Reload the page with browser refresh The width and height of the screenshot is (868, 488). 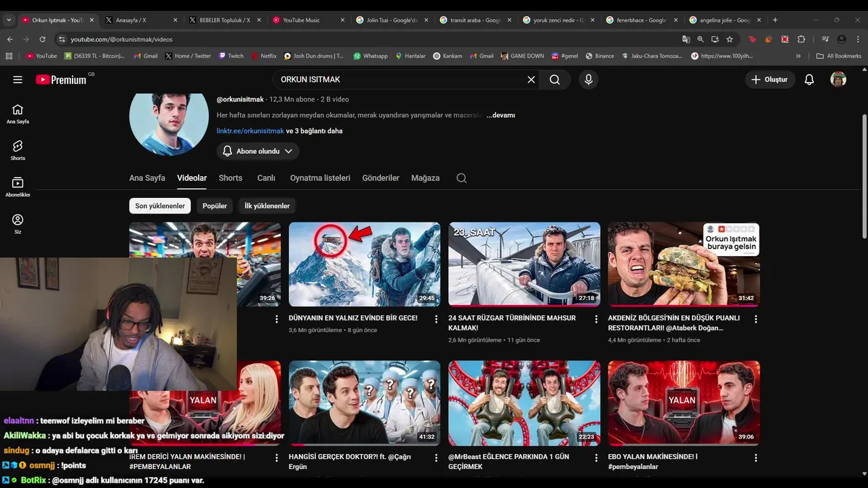[x=42, y=39]
